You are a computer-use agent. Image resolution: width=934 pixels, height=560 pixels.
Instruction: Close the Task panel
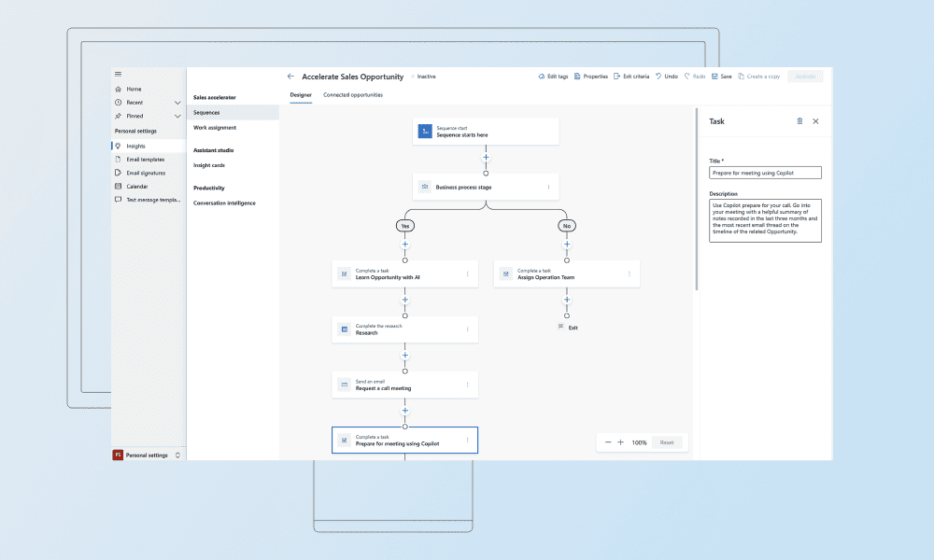pos(816,121)
